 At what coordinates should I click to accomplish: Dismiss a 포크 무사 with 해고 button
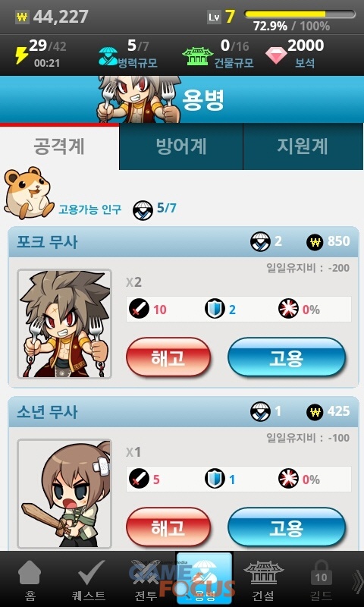tap(168, 357)
